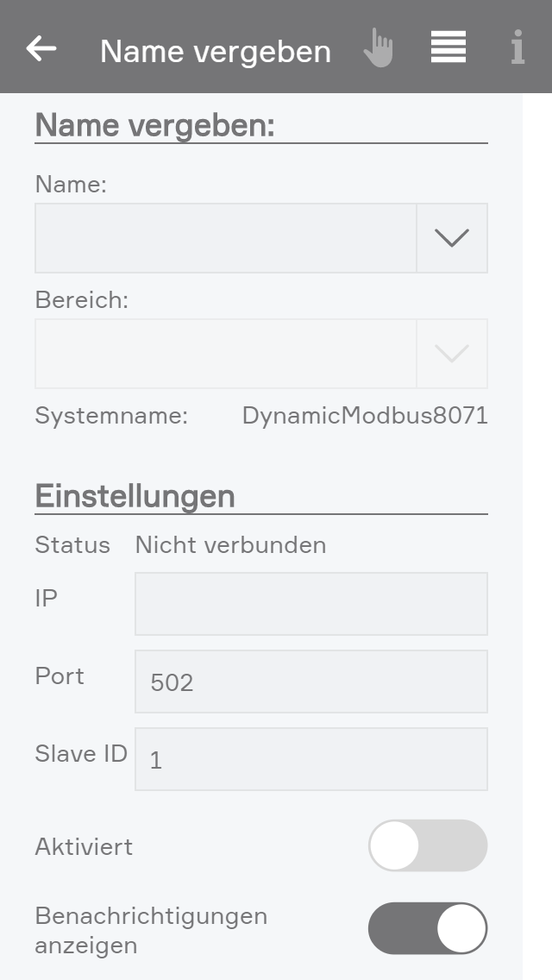The width and height of the screenshot is (552, 980).
Task: Click the DynamicModbus8071 system name value
Action: tap(365, 416)
